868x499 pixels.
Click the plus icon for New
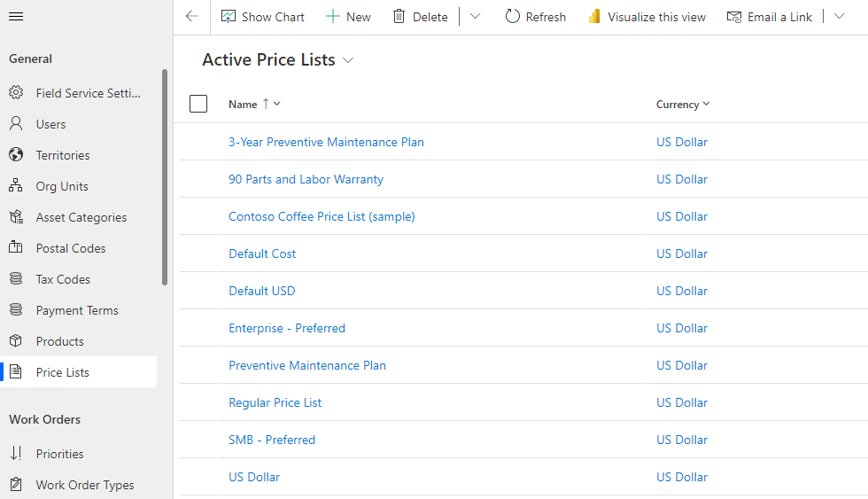[333, 17]
